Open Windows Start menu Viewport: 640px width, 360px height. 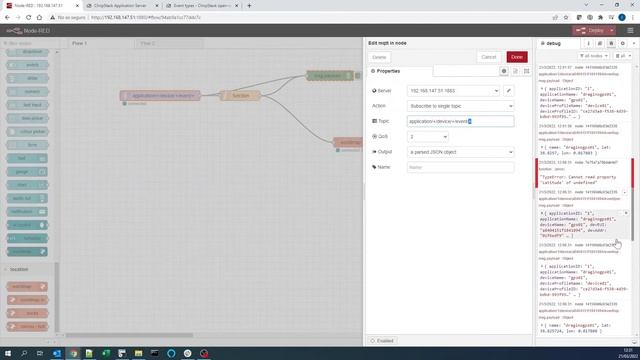pos(8,353)
